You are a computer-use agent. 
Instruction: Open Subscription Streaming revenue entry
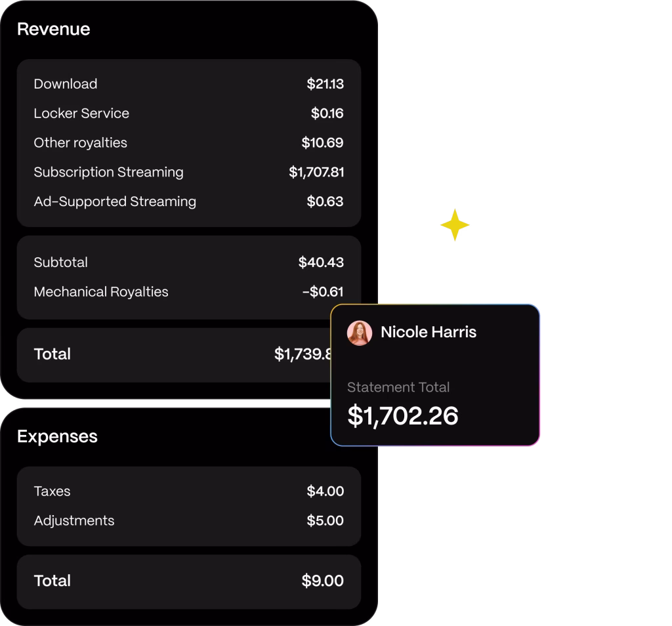(188, 173)
